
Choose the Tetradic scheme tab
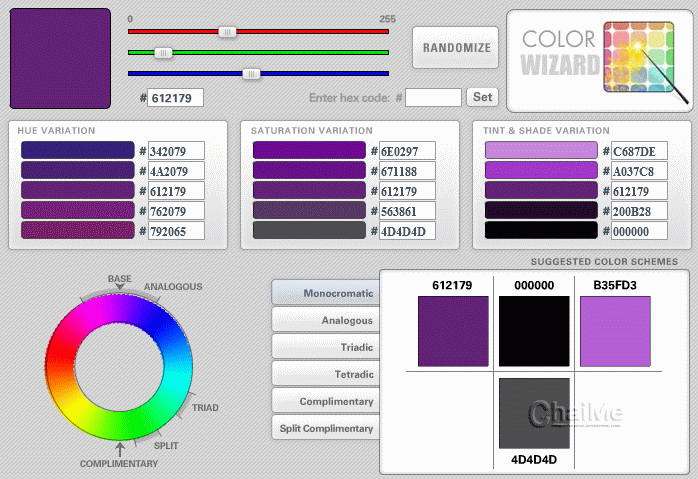pos(325,374)
